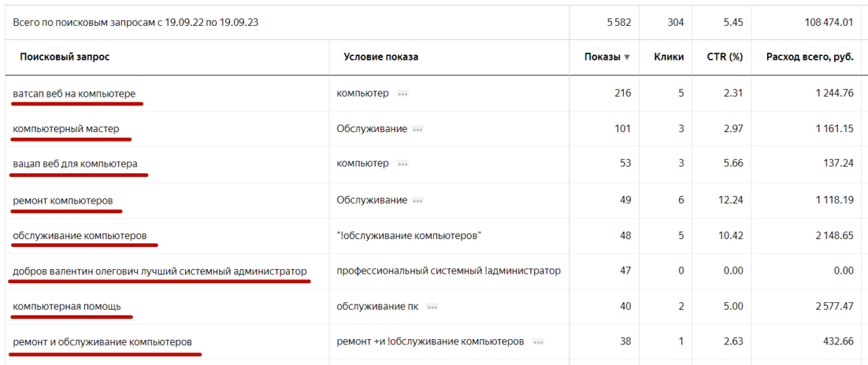Click the "Расход всего, руб." column header
The height and width of the screenshot is (365, 868).
click(x=810, y=57)
